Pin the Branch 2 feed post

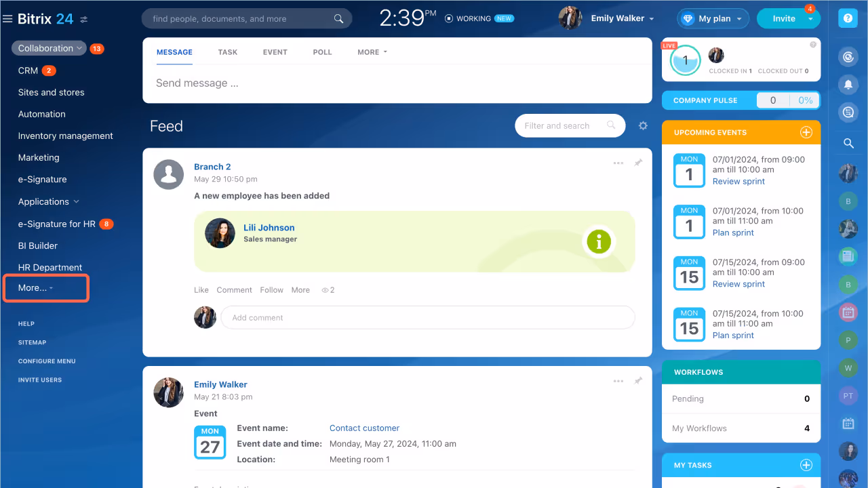[637, 163]
